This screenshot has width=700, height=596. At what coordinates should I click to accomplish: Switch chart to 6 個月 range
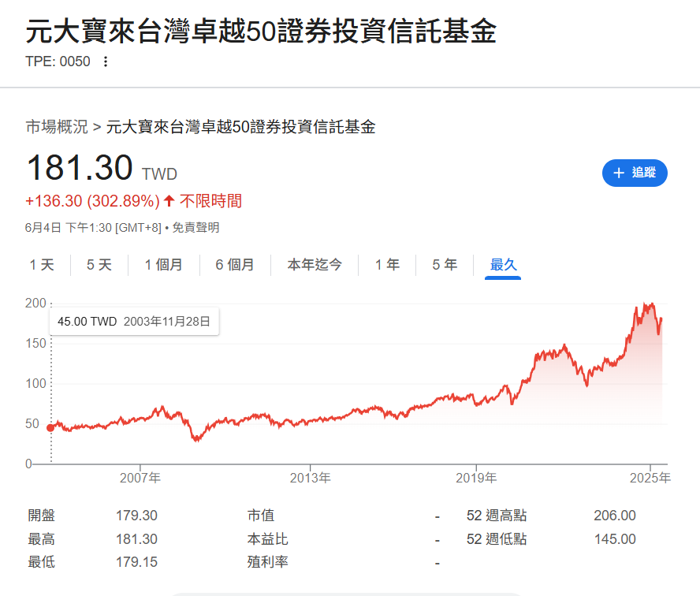click(235, 265)
